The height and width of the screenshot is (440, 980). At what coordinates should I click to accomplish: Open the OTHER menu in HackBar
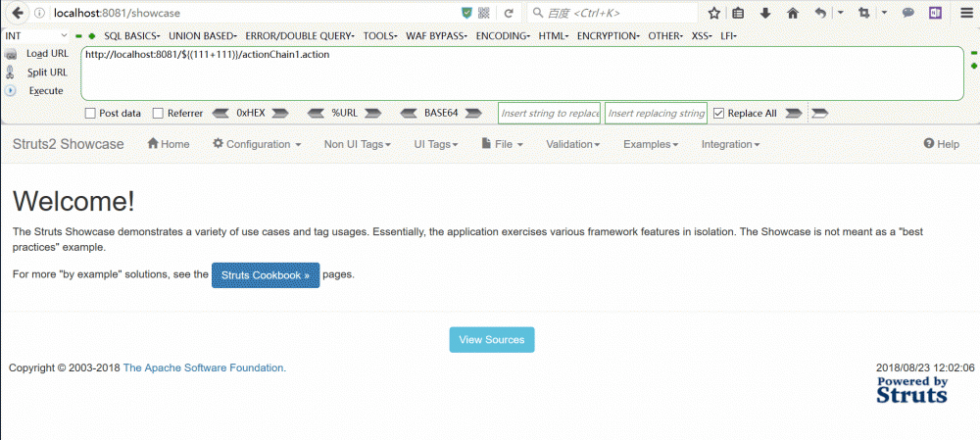point(665,36)
